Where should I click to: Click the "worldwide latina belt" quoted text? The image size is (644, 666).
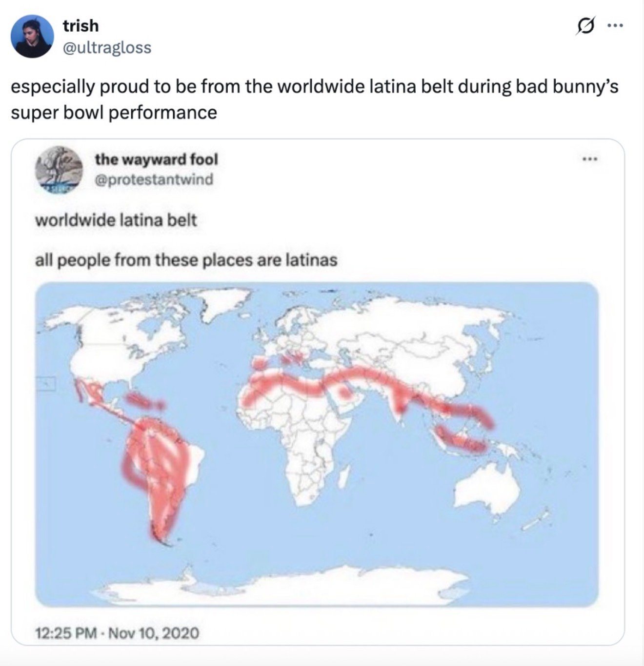tap(116, 220)
